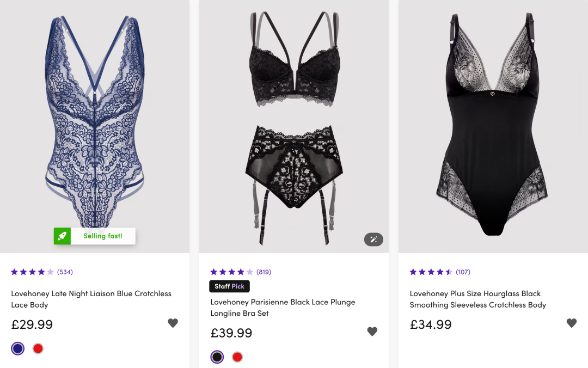Open Lovehoney Late Night Liaison product title
The image size is (588, 368).
91,299
